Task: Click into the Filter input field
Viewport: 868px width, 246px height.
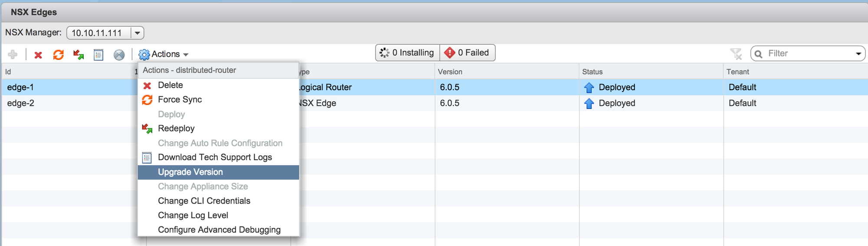Action: (809, 54)
